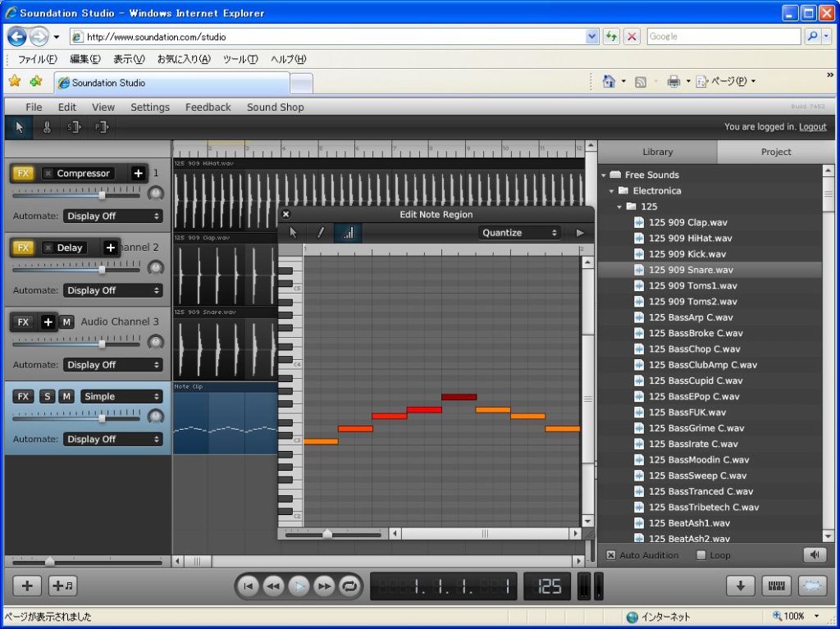Open the Sound Shop
Viewport: 840px width, 629px height.
pos(276,107)
